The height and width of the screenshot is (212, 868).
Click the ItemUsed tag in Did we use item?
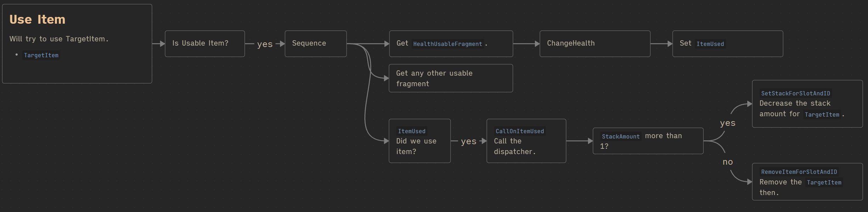(412, 131)
